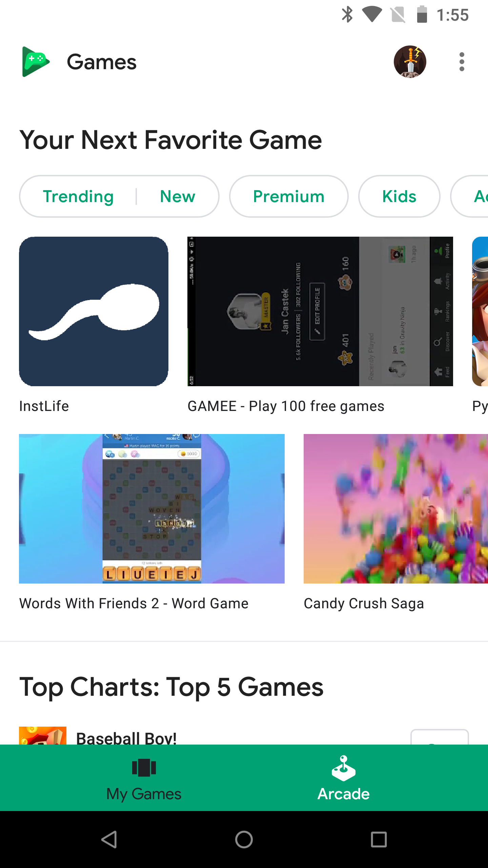Select the Premium category chip
The width and height of the screenshot is (488, 868).
(x=289, y=196)
